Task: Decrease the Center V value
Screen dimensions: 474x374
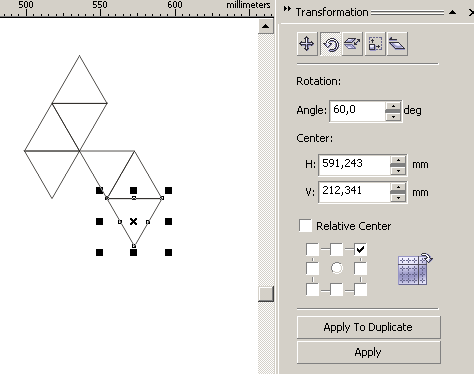Action: pos(398,198)
